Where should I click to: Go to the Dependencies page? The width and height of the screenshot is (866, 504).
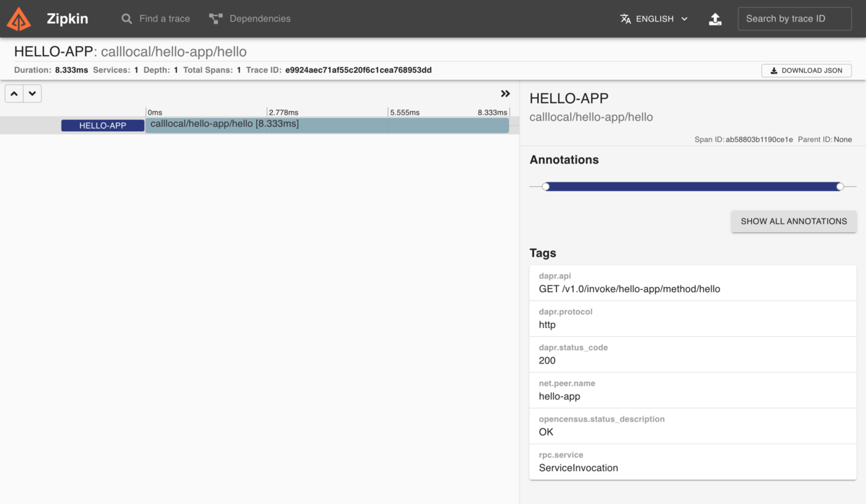pyautogui.click(x=260, y=19)
